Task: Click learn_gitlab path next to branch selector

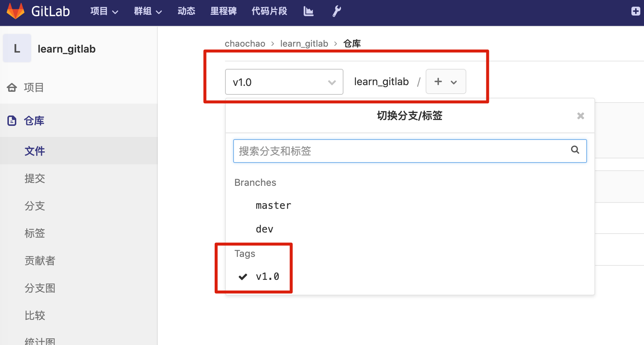Action: pyautogui.click(x=382, y=81)
